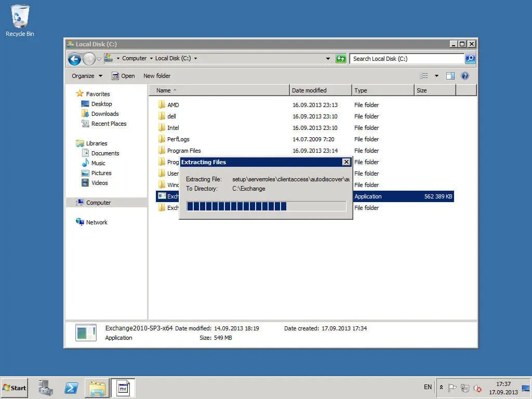532x399 pixels.
Task: Open the Start menu
Action: (x=14, y=388)
